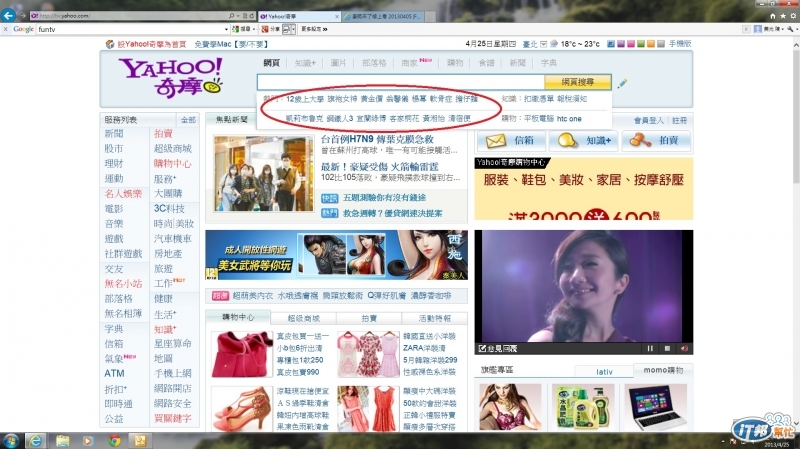Image resolution: width=800 pixels, height=449 pixels.
Task: Click the 網頁搜尋 search button
Action: coord(578,82)
